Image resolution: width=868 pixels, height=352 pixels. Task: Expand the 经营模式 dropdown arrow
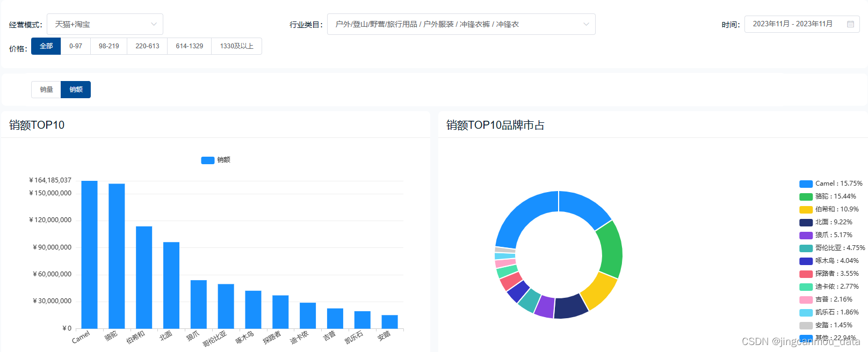(154, 24)
